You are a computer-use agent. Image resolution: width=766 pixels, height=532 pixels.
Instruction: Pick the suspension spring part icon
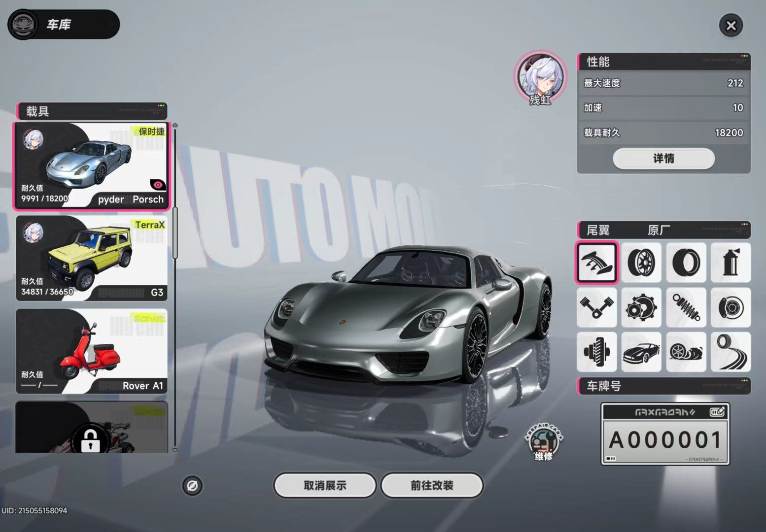686,307
